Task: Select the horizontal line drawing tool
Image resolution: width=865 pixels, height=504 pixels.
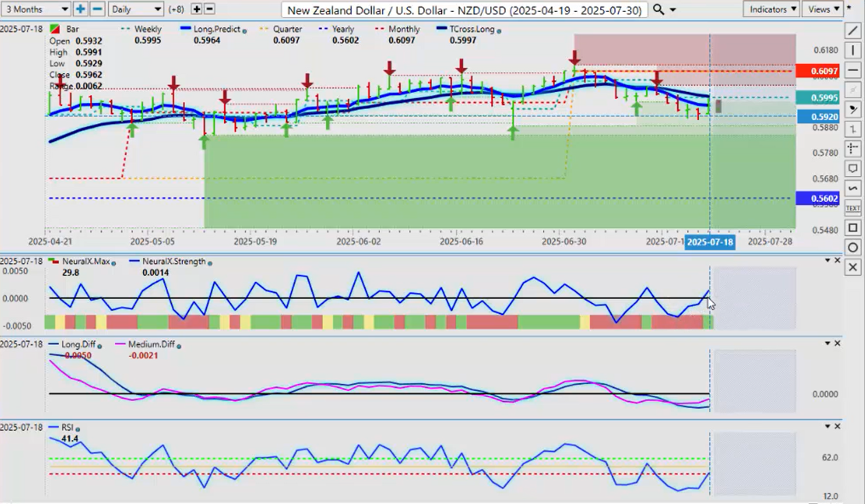Action: pos(853,71)
